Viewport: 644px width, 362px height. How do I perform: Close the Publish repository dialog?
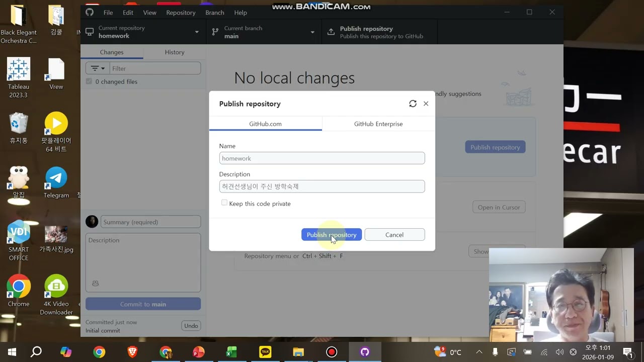click(426, 104)
